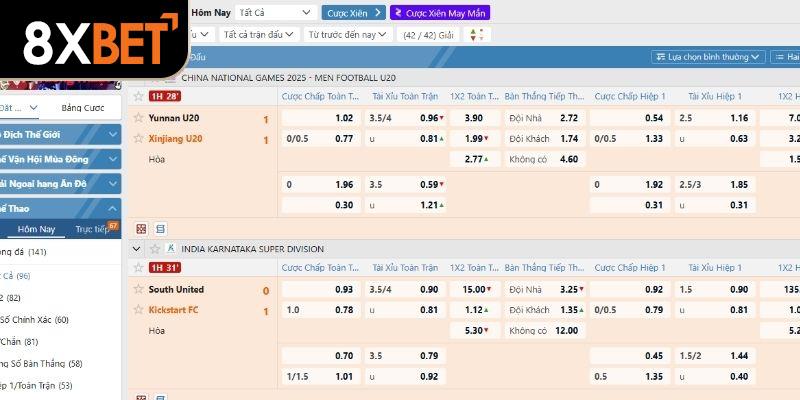Open the 'Bảng Cược' tab

82,107
